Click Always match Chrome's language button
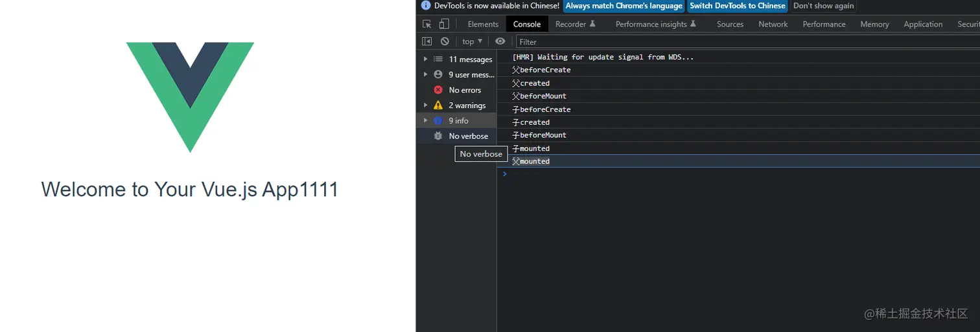Viewport: 980px width, 332px height. tap(624, 6)
